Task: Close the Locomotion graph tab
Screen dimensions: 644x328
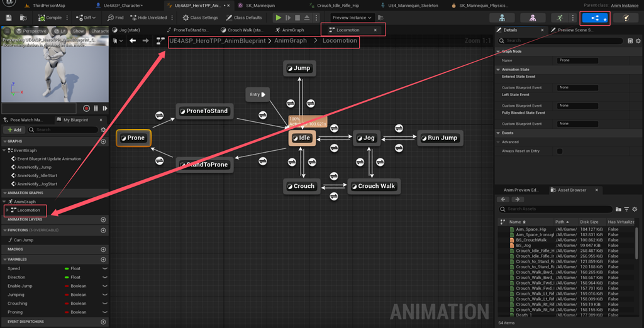Action: coord(375,30)
